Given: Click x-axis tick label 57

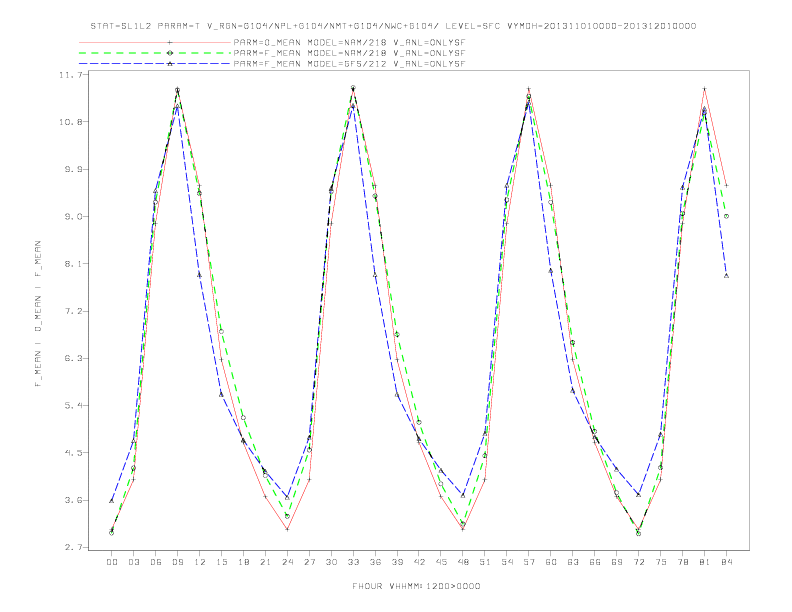Looking at the screenshot, I should 529,562.
